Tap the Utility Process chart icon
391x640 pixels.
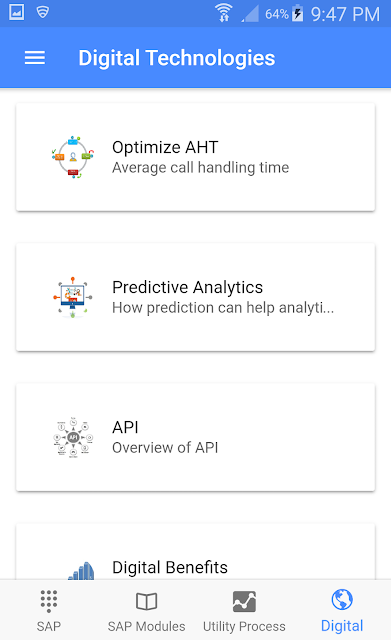244,601
